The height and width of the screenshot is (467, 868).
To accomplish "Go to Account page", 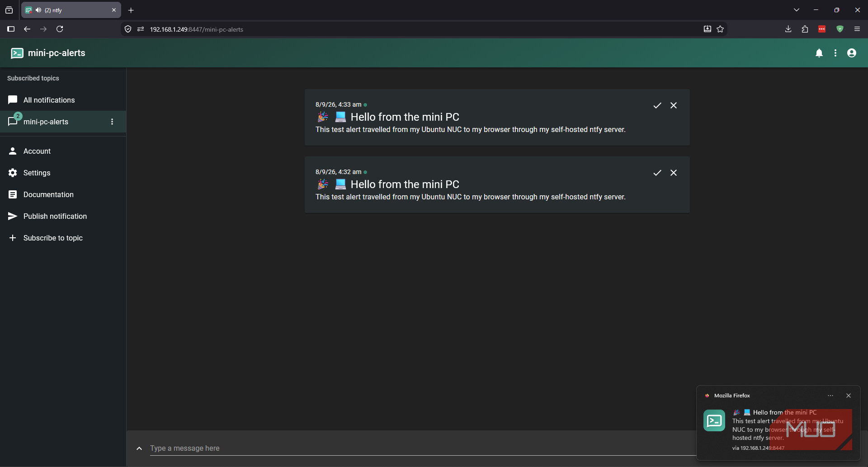I will [63, 151].
